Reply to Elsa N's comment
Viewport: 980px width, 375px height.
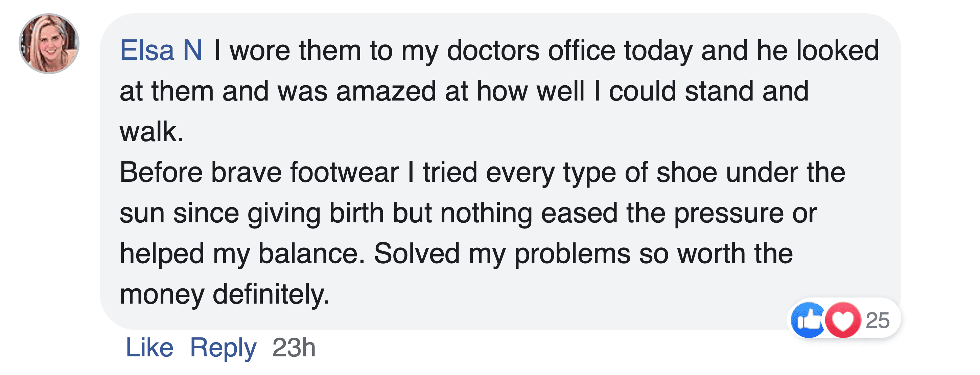[223, 347]
